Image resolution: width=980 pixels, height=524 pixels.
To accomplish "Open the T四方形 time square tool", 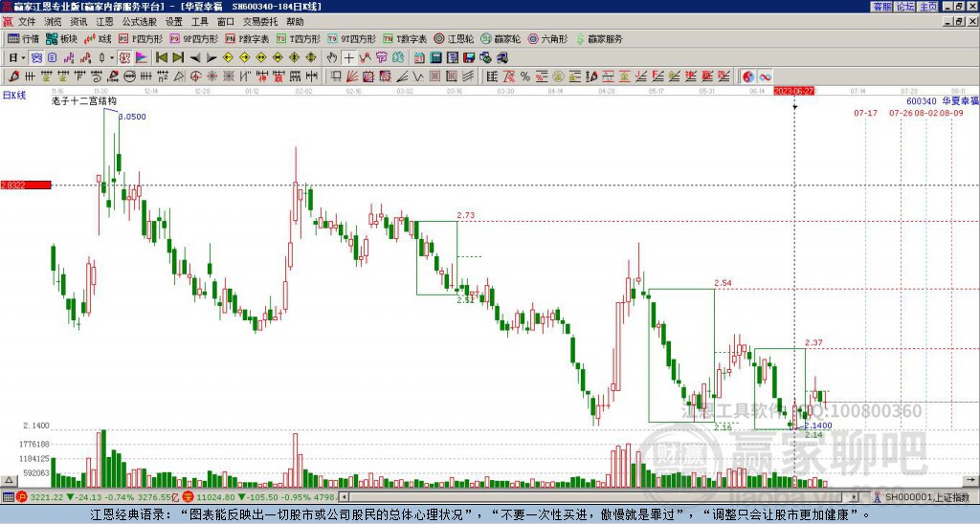I will pyautogui.click(x=299, y=38).
